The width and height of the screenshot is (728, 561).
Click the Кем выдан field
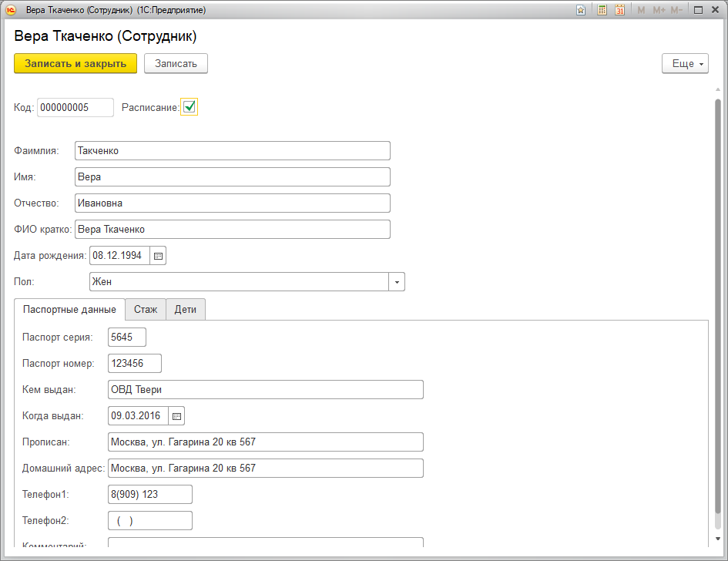pos(266,390)
